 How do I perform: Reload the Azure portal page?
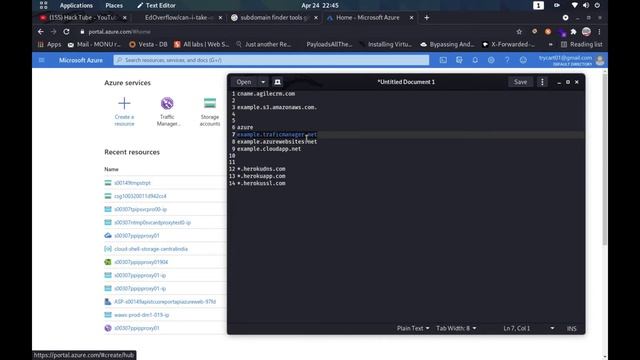pyautogui.click(x=66, y=31)
